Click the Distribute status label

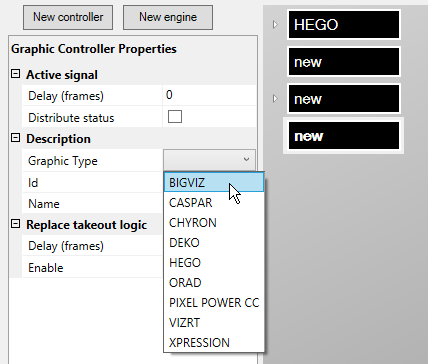(x=71, y=118)
